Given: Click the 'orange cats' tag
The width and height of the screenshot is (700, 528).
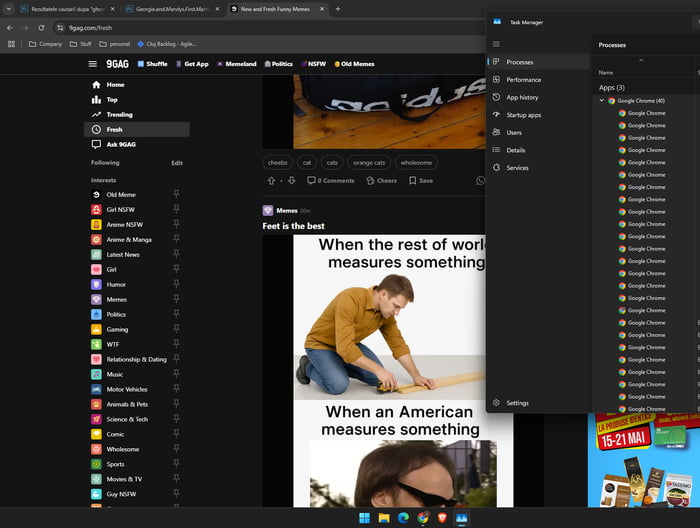Looking at the screenshot, I should pyautogui.click(x=369, y=162).
